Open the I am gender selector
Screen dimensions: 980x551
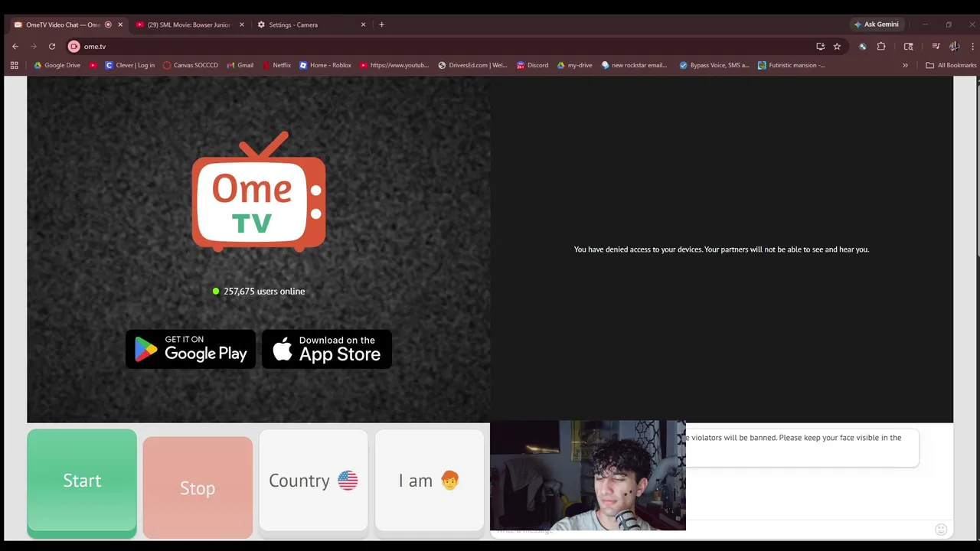[x=429, y=481]
